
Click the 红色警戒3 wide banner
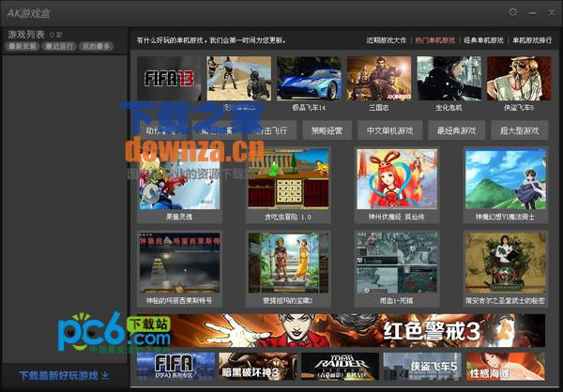pyautogui.click(x=341, y=331)
